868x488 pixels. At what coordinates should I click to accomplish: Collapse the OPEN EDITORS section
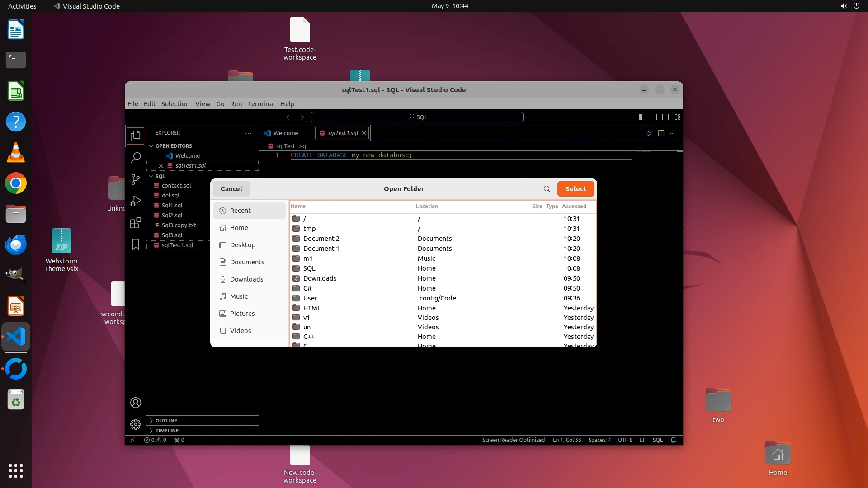(x=173, y=146)
